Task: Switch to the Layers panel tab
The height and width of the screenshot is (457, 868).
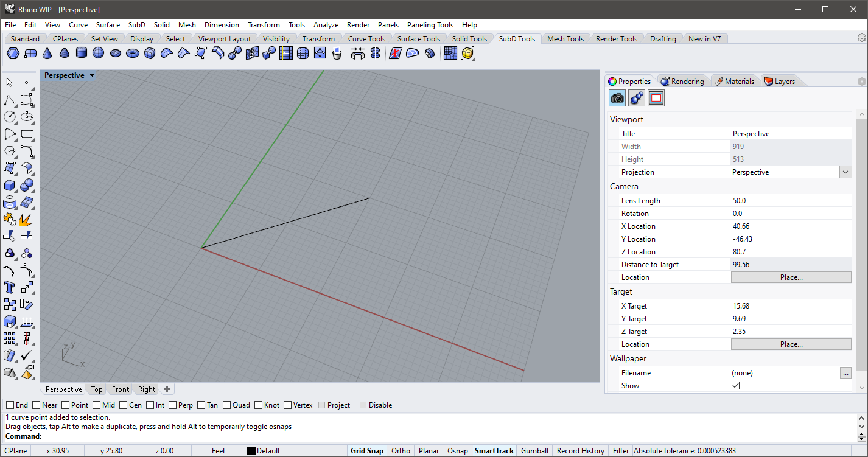Action: point(779,82)
